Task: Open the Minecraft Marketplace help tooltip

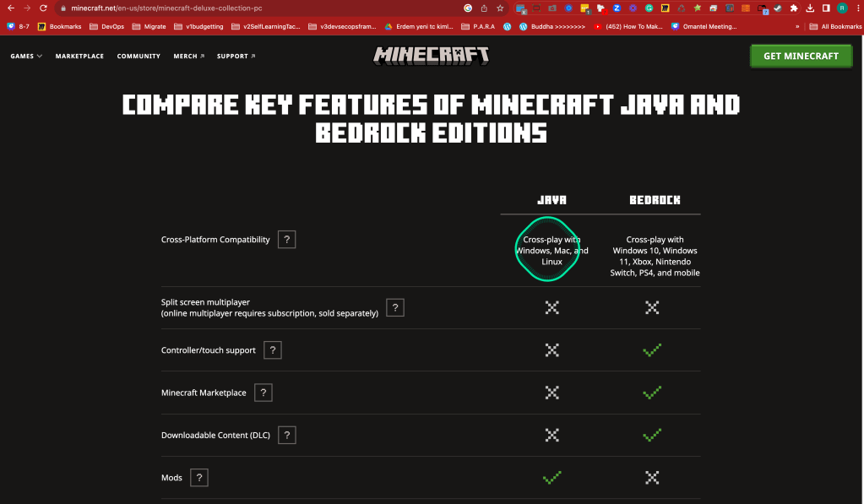Action: pyautogui.click(x=263, y=393)
